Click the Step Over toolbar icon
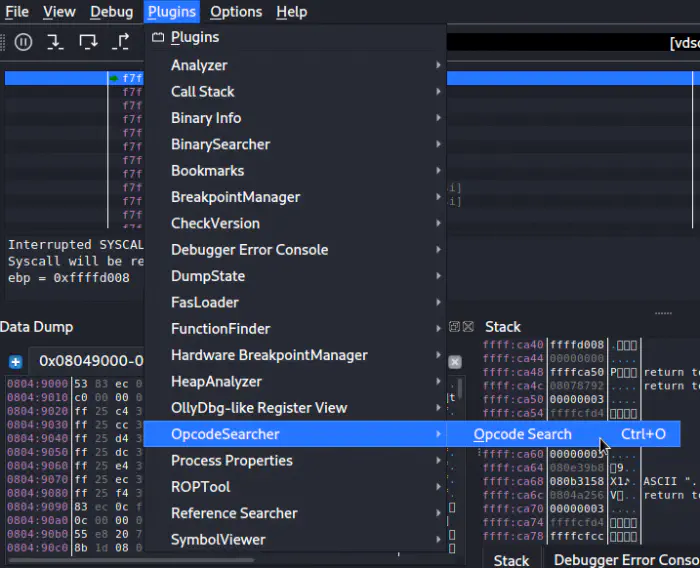The image size is (700, 568). click(88, 42)
